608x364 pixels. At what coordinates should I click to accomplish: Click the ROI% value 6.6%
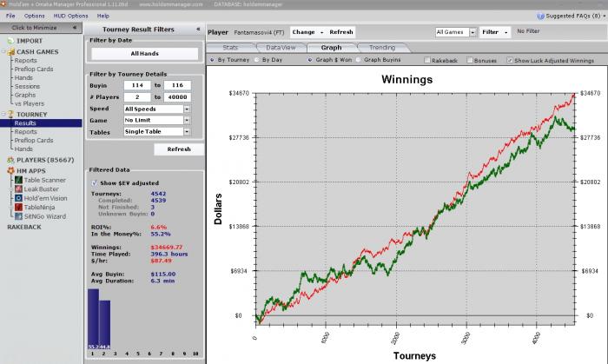159,227
